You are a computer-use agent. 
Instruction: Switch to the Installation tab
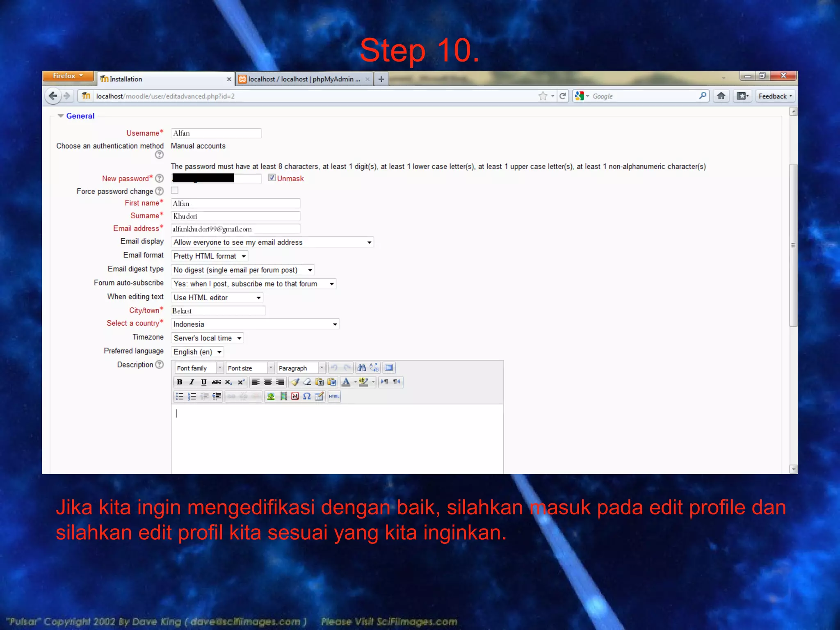165,79
